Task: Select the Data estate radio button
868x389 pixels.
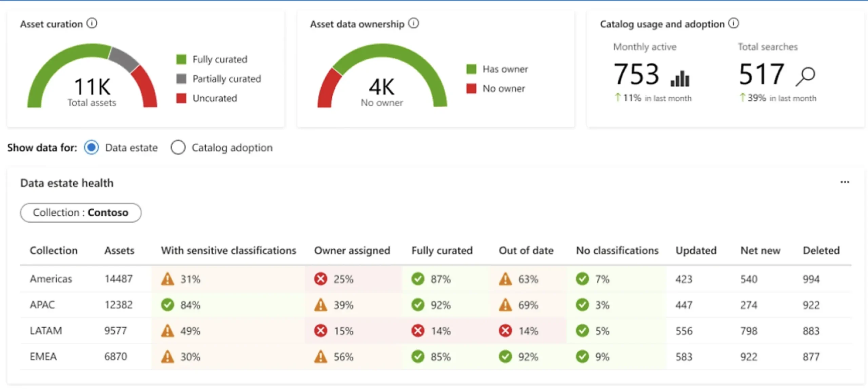Action: [x=91, y=147]
